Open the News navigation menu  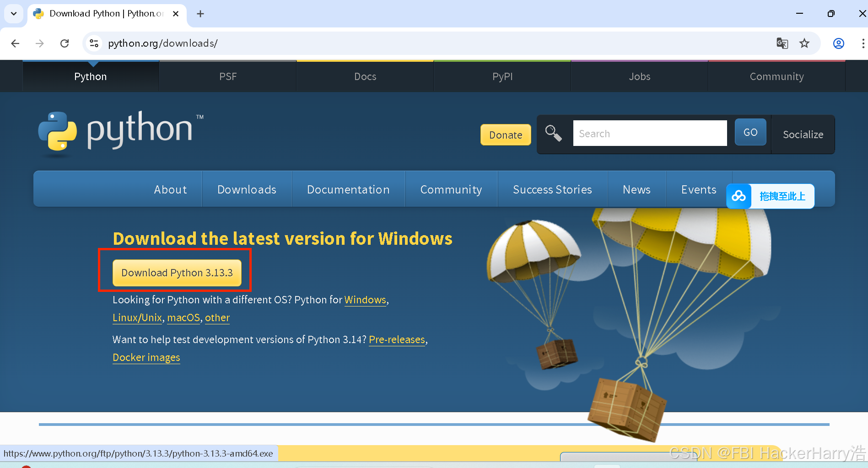pos(636,189)
